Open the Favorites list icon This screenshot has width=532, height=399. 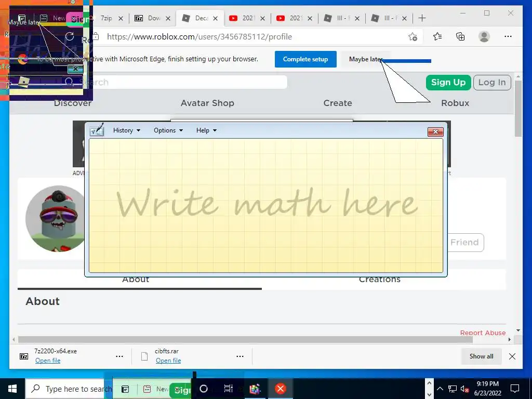[x=437, y=37]
